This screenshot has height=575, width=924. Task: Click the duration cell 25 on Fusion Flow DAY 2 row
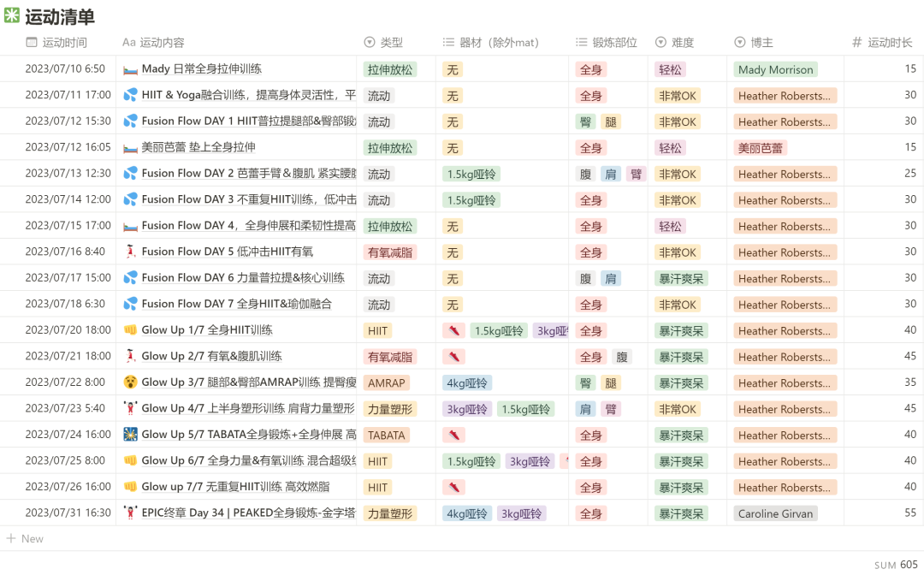(910, 173)
